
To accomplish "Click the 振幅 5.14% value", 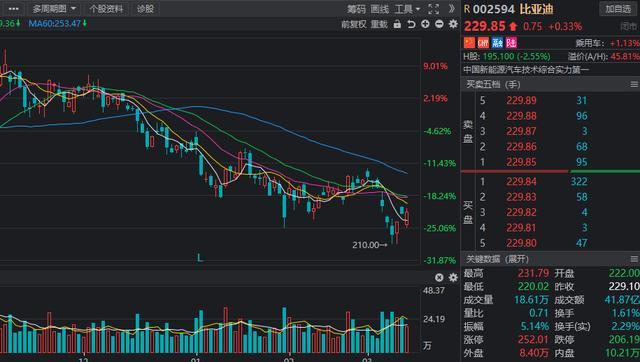I will (x=535, y=326).
